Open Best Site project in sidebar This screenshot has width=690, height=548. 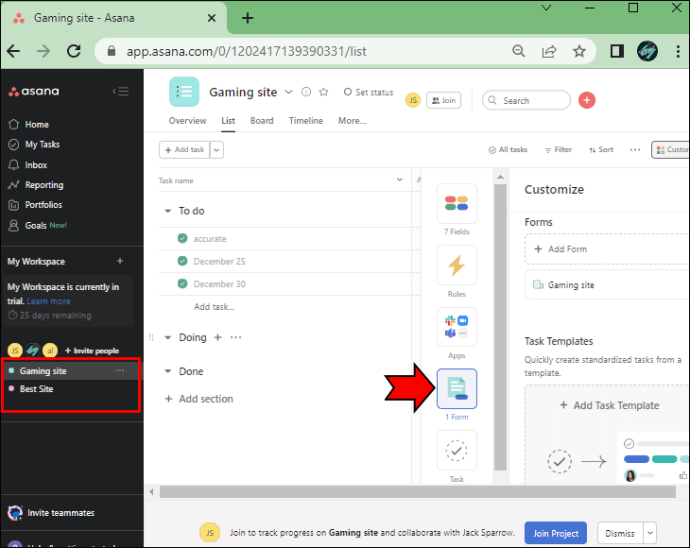click(x=37, y=389)
